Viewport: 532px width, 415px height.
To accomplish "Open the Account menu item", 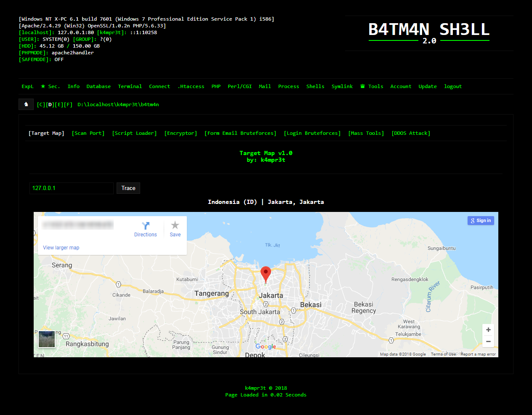I will point(401,86).
